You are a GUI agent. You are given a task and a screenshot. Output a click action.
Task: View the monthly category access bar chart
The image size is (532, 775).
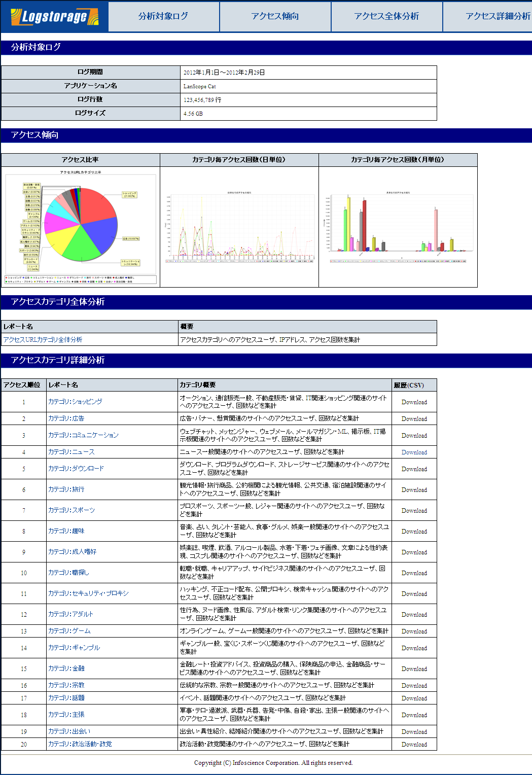point(398,227)
